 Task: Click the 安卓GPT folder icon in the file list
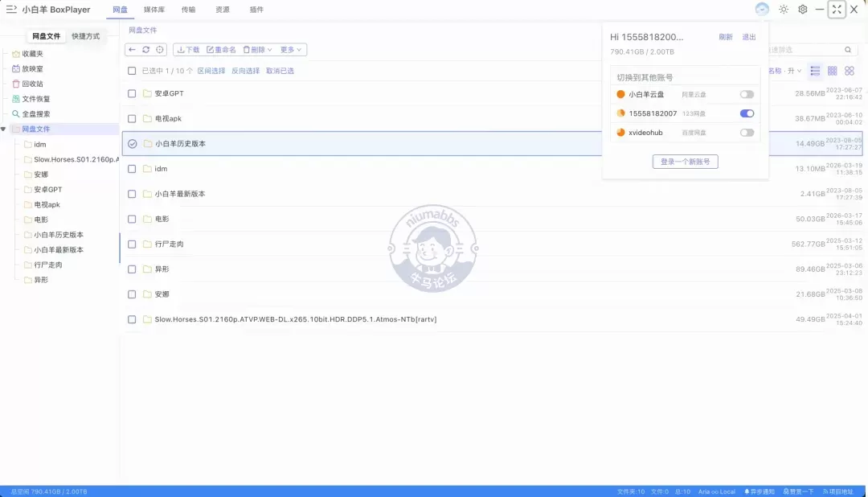click(147, 93)
